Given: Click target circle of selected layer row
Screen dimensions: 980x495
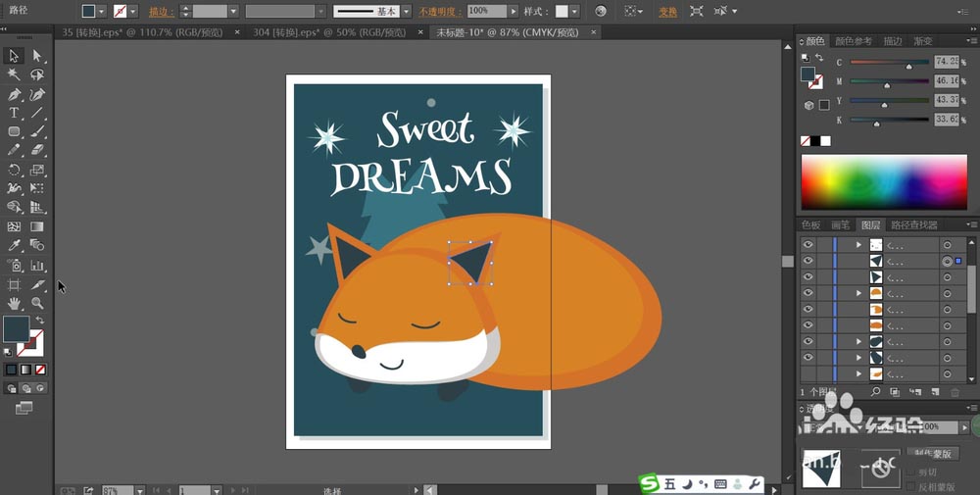Looking at the screenshot, I should tap(947, 262).
